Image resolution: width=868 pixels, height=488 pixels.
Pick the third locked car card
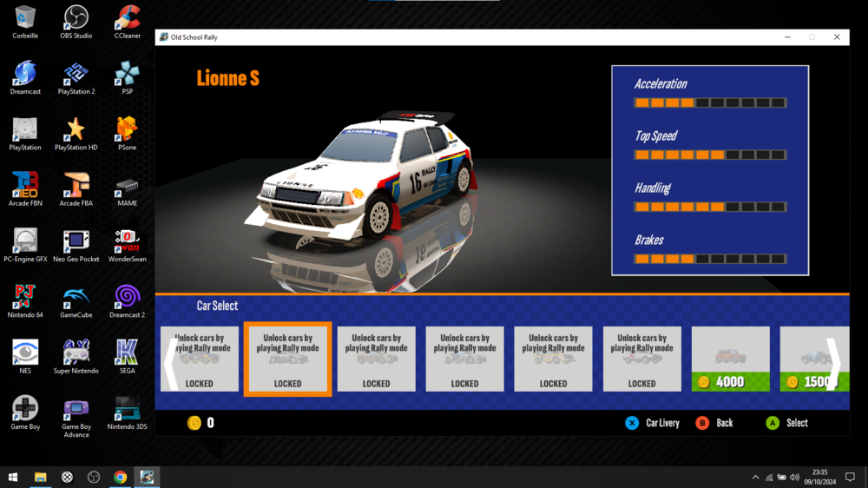(x=376, y=359)
